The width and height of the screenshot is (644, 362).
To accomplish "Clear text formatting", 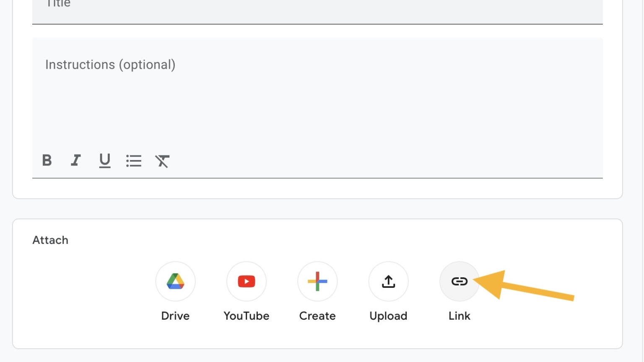I will pyautogui.click(x=163, y=160).
